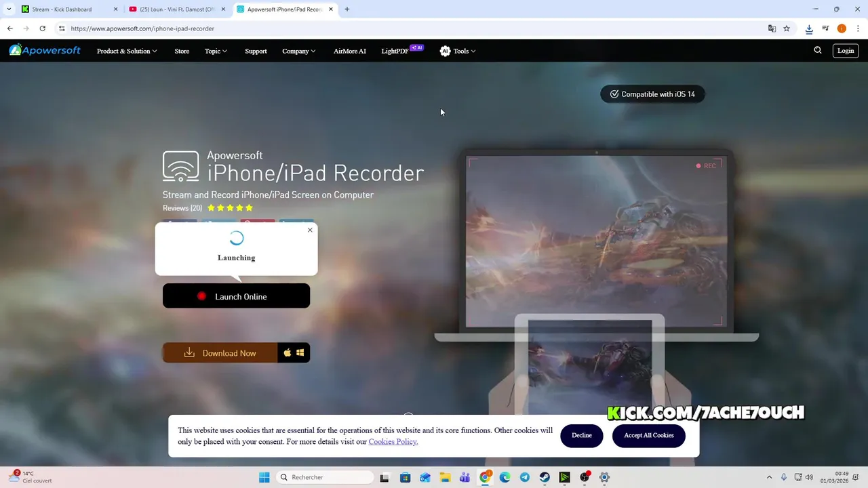Open the Cookies Policy link
Screen dimensions: 868x488
coord(393,441)
